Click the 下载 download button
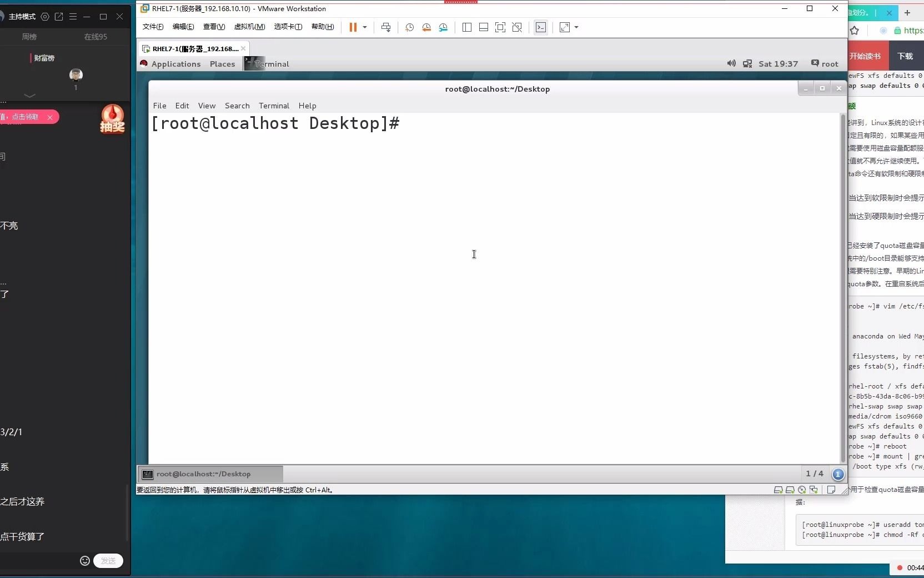The width and height of the screenshot is (924, 578). point(905,56)
